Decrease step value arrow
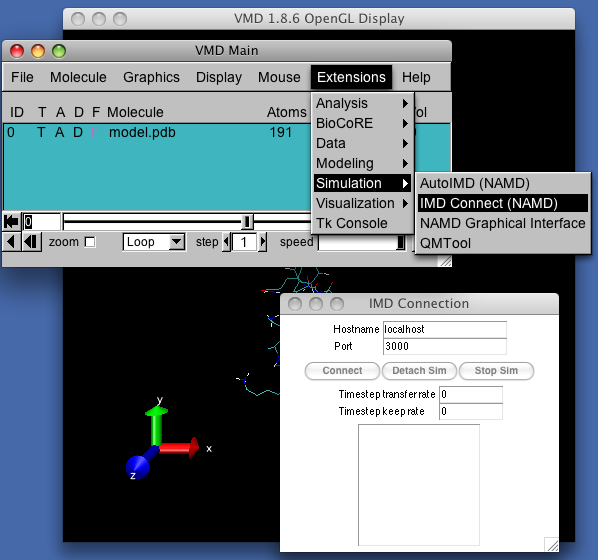Viewport: 598px width, 560px height. click(x=227, y=242)
